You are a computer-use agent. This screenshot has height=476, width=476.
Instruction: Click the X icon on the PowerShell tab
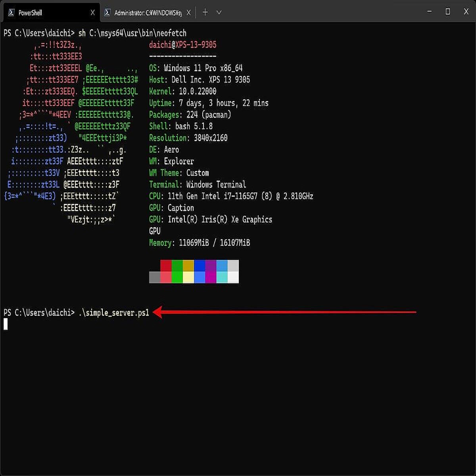pos(93,12)
